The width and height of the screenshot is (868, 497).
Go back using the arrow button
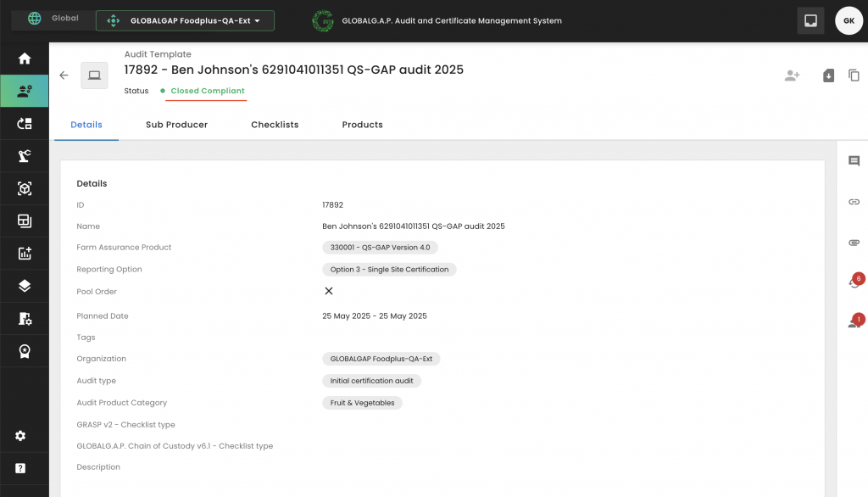(64, 75)
